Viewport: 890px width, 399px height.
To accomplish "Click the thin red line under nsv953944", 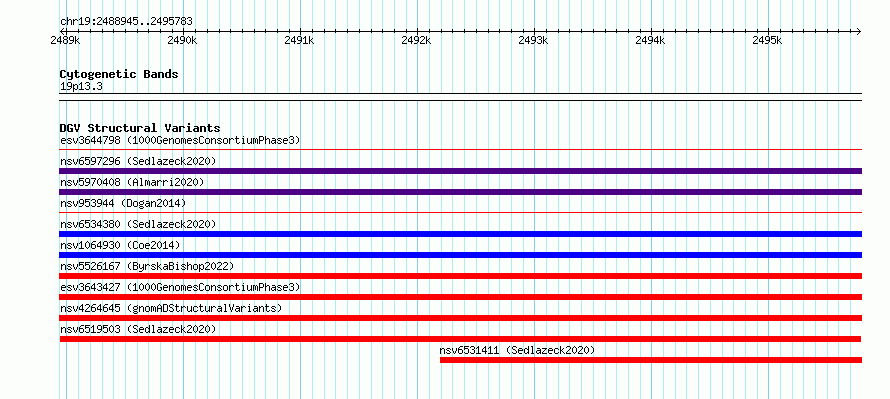I will click(x=460, y=213).
